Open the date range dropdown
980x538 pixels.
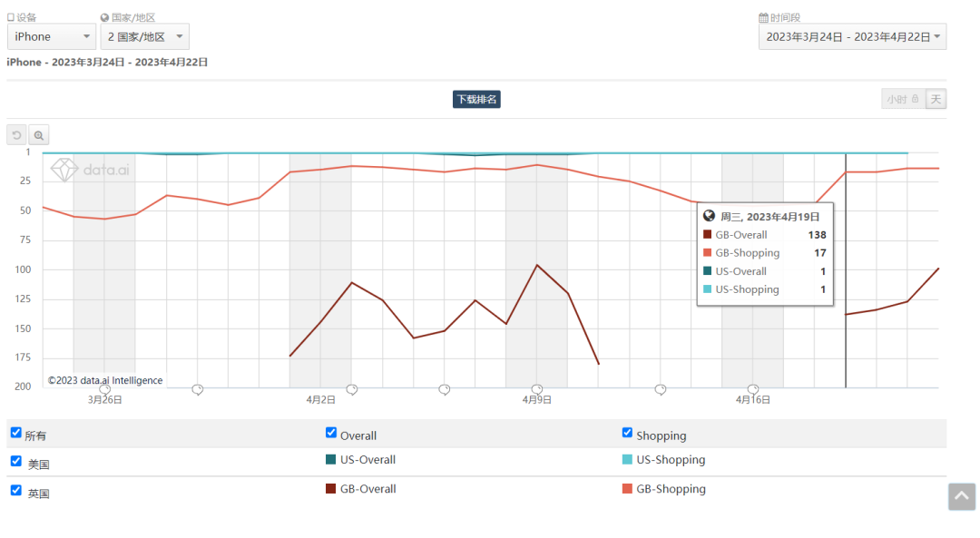852,36
